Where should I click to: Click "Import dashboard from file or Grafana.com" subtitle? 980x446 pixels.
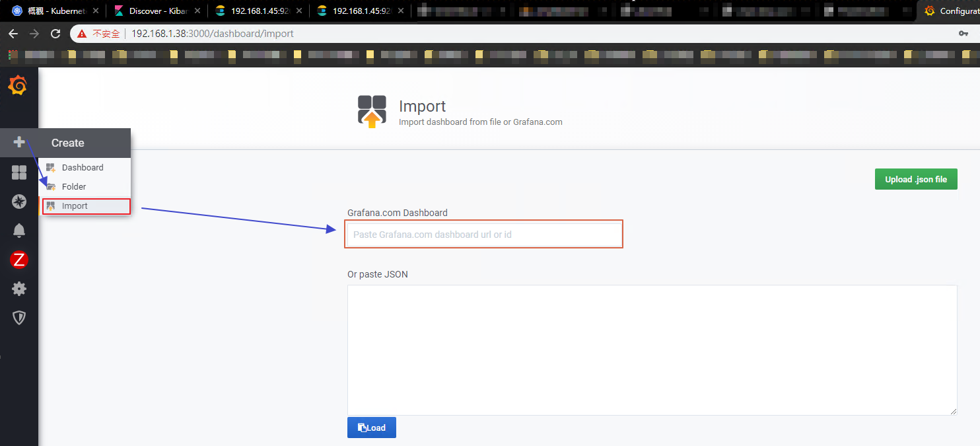[481, 122]
